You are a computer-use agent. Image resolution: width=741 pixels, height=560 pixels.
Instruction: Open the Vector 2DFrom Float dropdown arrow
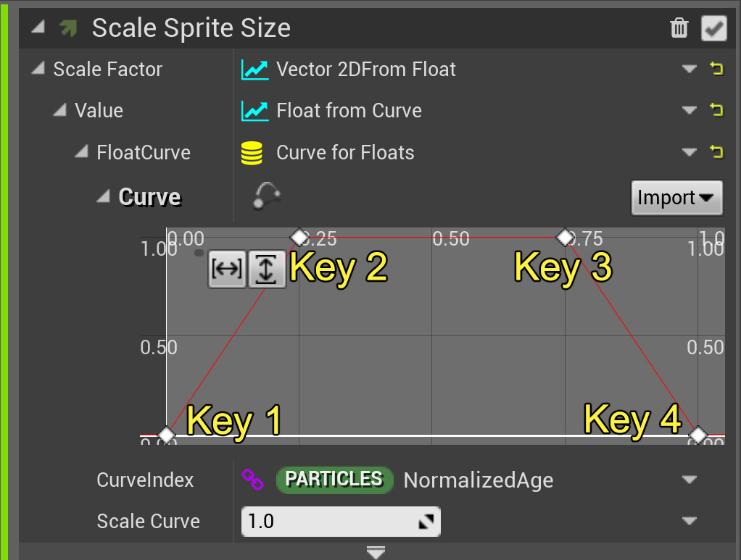[689, 70]
